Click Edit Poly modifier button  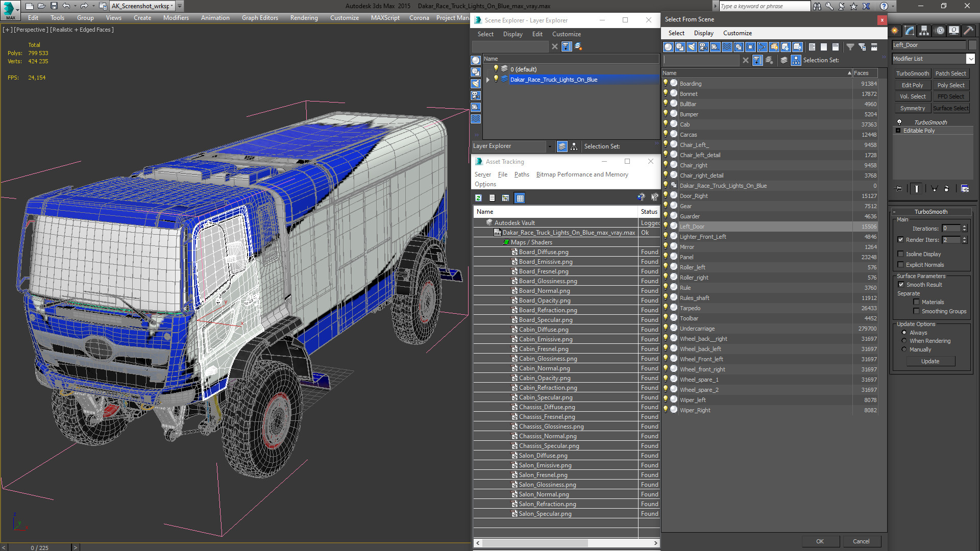coord(912,85)
